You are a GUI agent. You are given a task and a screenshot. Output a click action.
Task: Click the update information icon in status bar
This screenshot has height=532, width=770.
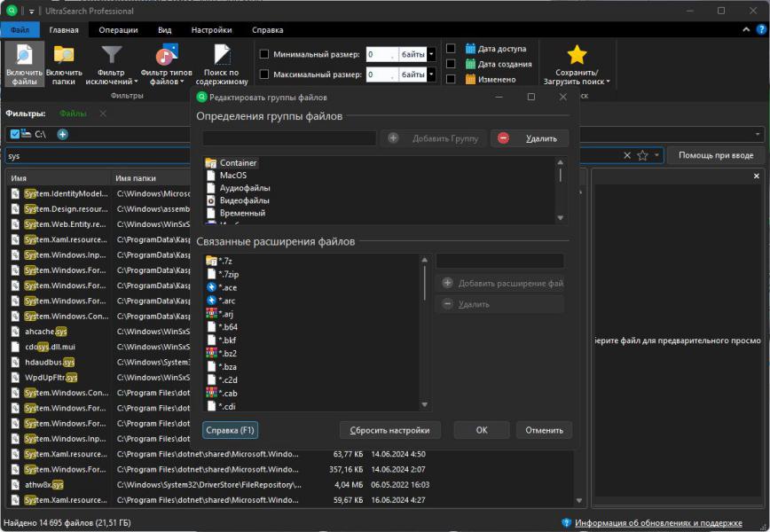[566, 522]
